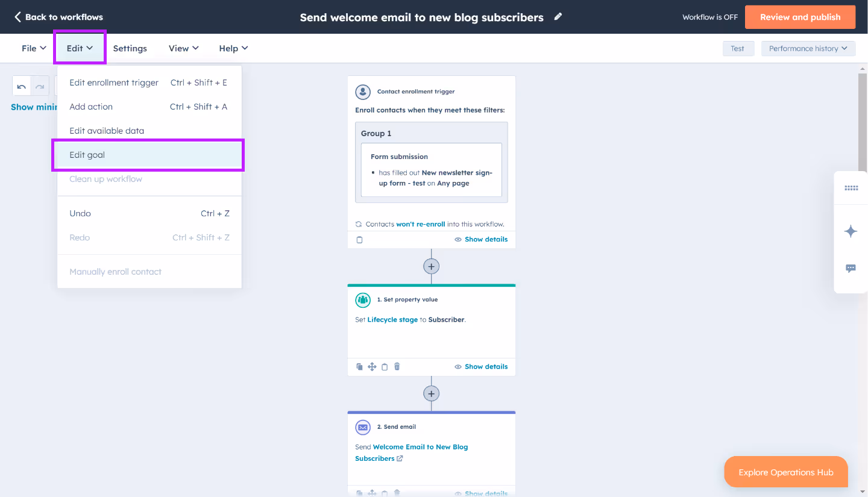Click the plus button below the enrollment trigger
868x497 pixels.
click(431, 266)
